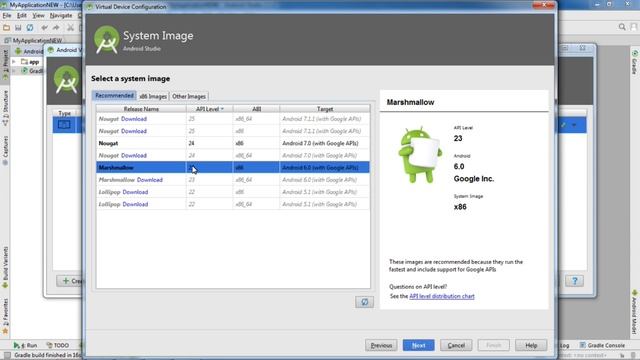
Task: Open the Navigate menu
Action: (x=61, y=16)
